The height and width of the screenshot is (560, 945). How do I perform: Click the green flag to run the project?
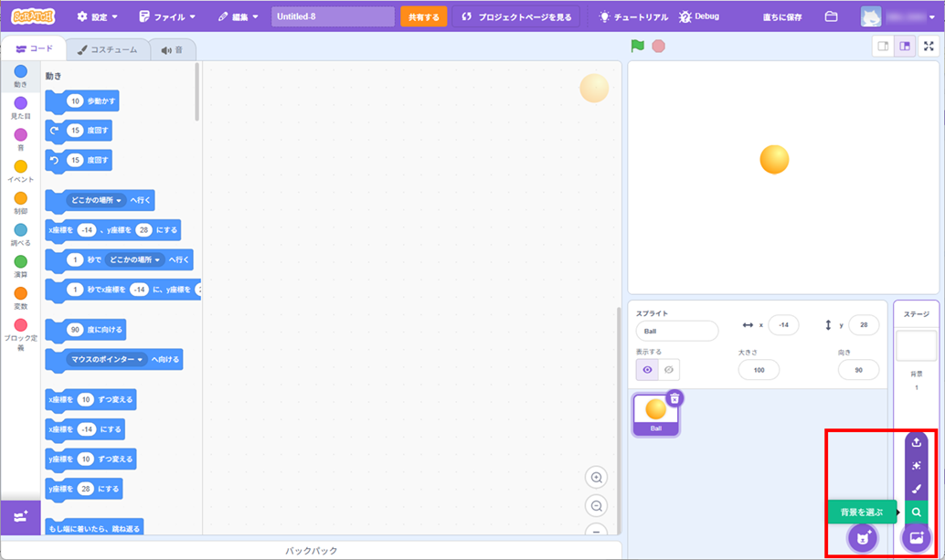[637, 46]
